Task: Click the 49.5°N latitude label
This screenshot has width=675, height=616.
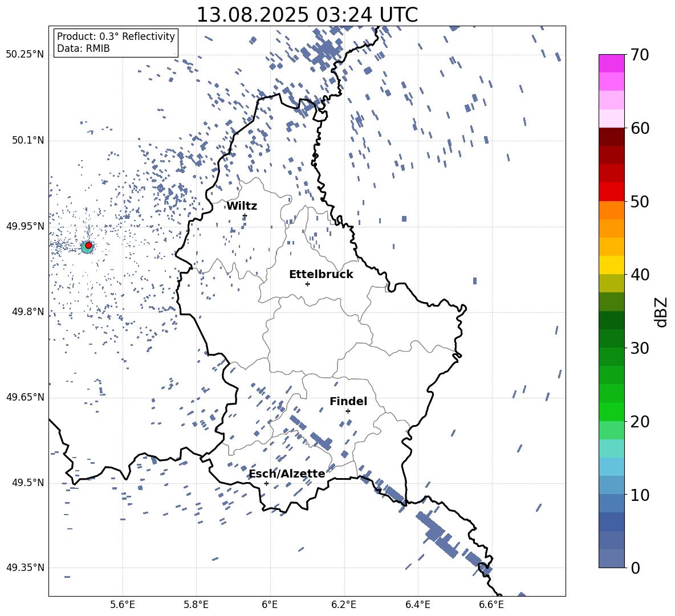Action: point(27,483)
